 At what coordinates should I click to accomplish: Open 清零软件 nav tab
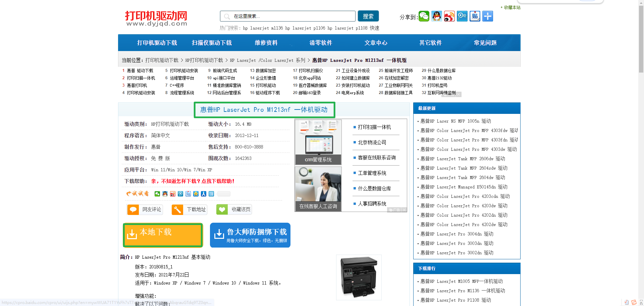click(x=321, y=43)
